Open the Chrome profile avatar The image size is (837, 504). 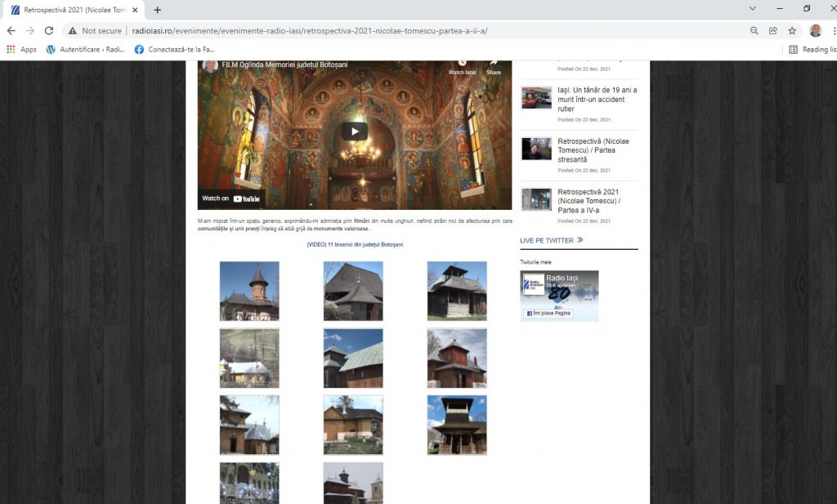[x=815, y=30]
